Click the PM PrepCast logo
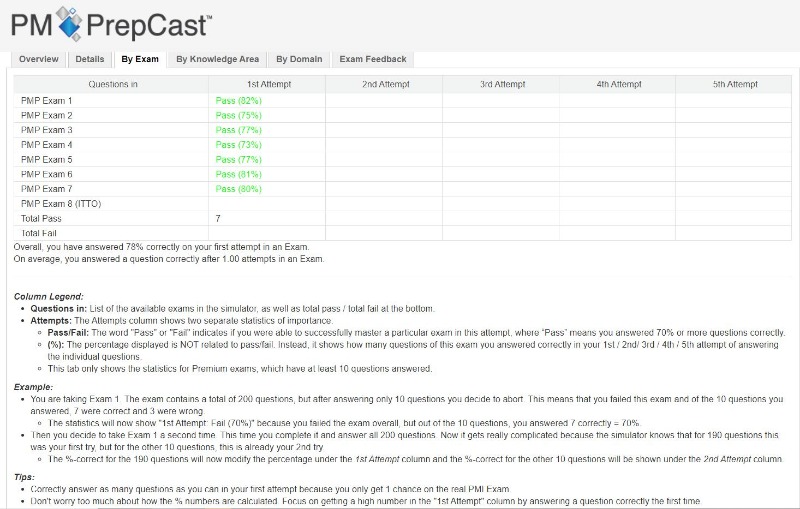This screenshot has width=800, height=509. click(x=111, y=24)
